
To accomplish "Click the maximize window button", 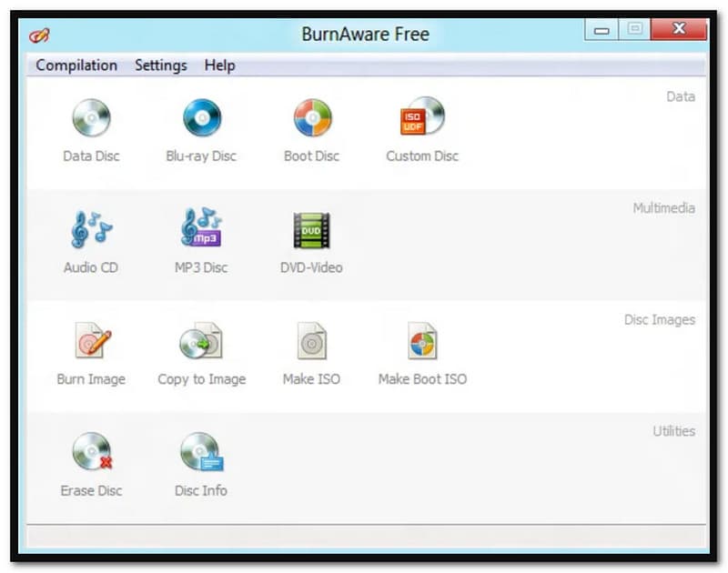I will (634, 29).
